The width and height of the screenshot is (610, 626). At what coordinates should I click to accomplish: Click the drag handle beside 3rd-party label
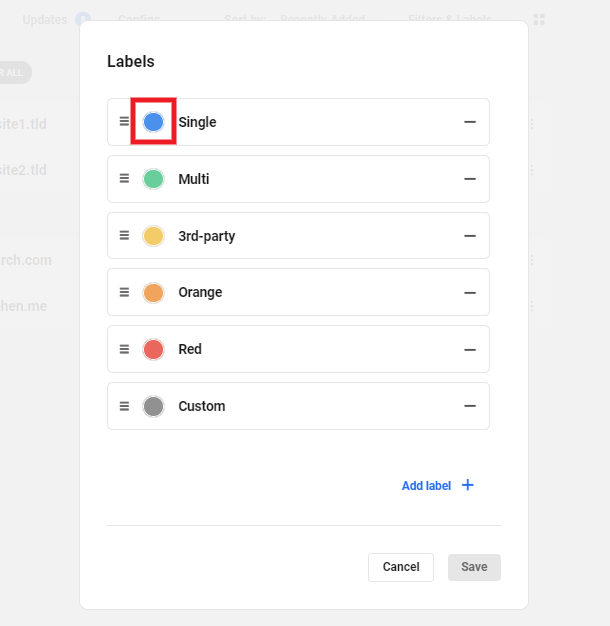point(124,236)
